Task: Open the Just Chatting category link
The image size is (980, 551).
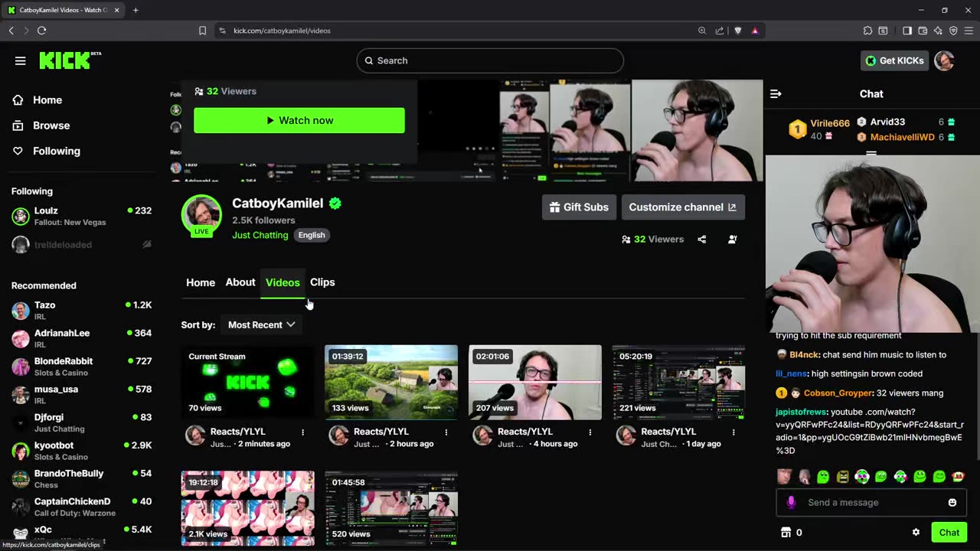Action: point(260,235)
